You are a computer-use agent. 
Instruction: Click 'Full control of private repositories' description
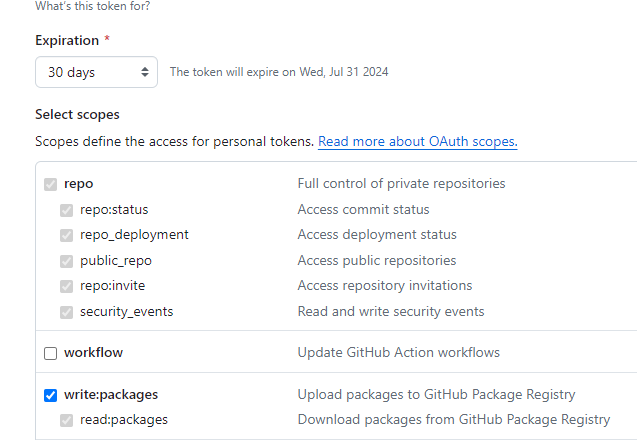401,184
